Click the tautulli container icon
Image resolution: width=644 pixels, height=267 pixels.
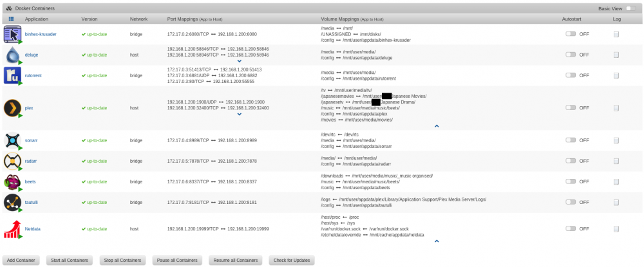(x=12, y=202)
